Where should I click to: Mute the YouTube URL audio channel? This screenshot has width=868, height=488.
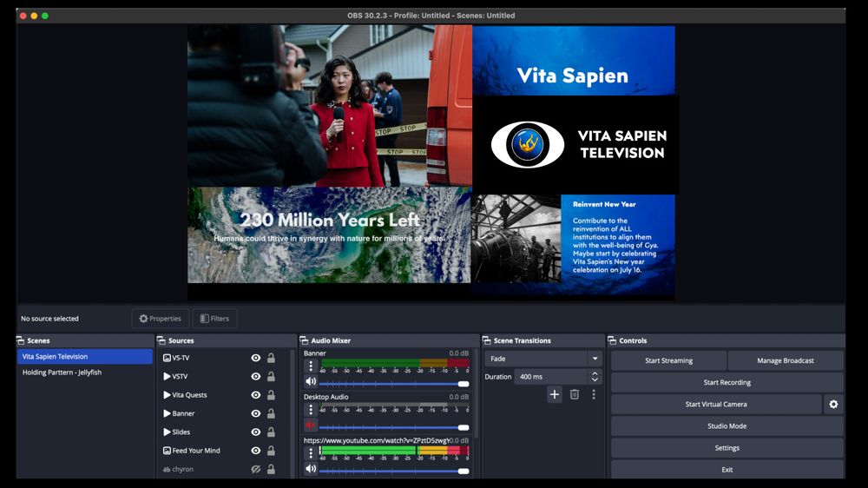pos(311,469)
